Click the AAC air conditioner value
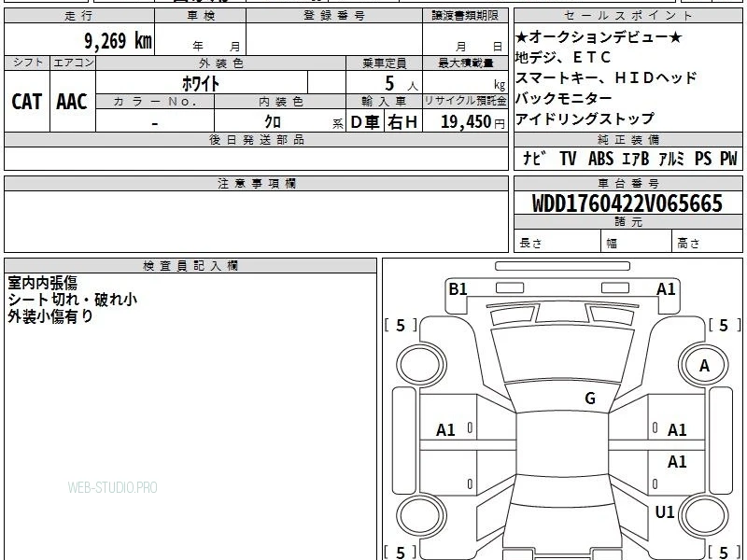 (x=72, y=102)
